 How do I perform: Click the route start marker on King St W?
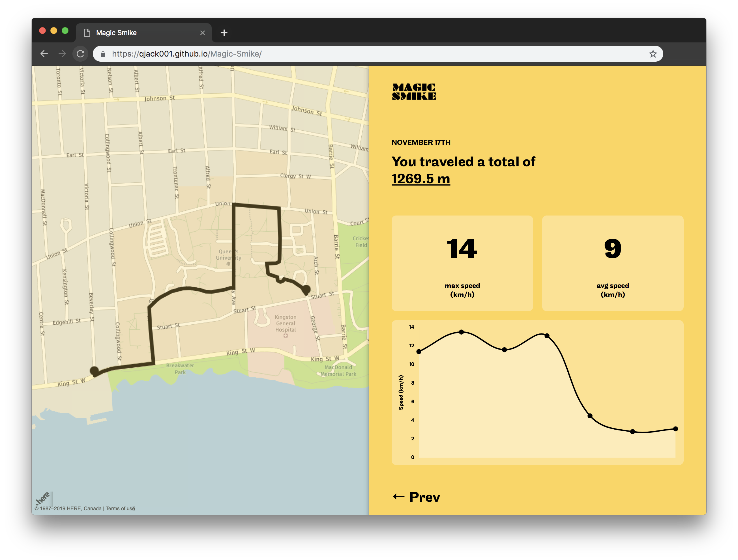pyautogui.click(x=95, y=371)
